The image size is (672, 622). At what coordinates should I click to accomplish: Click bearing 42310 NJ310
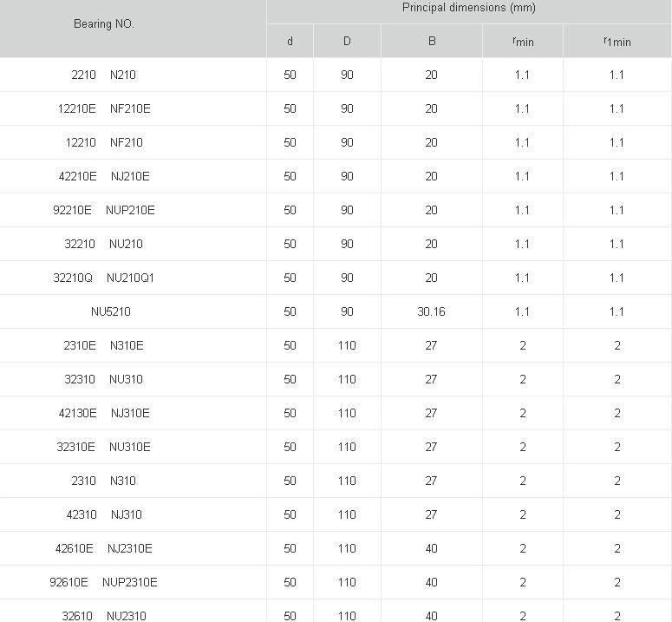pyautogui.click(x=103, y=514)
